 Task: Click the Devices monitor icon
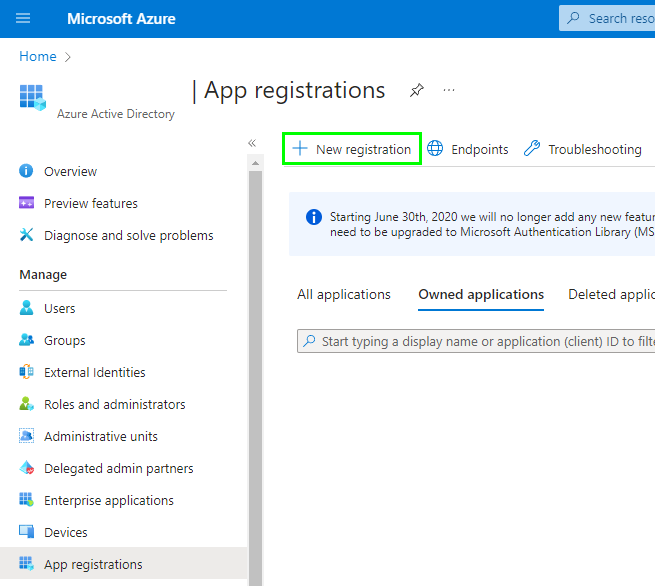26,531
